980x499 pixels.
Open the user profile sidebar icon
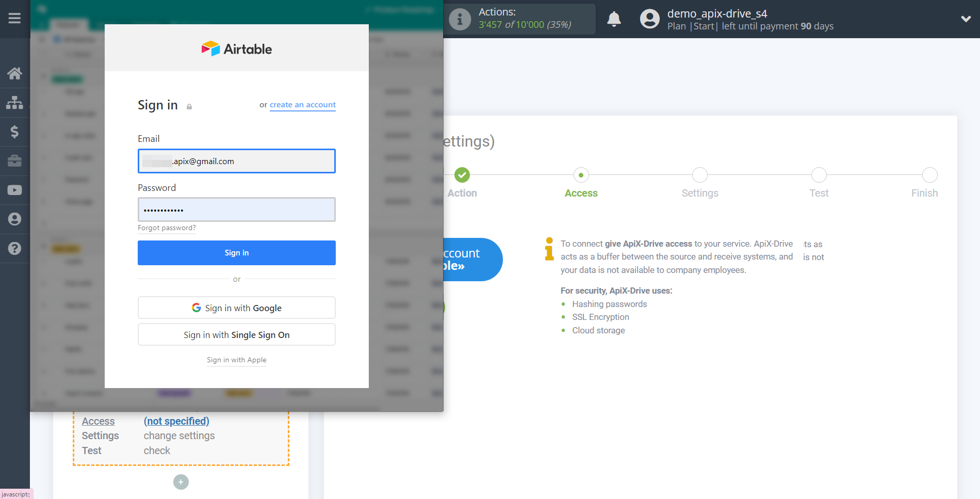14,219
